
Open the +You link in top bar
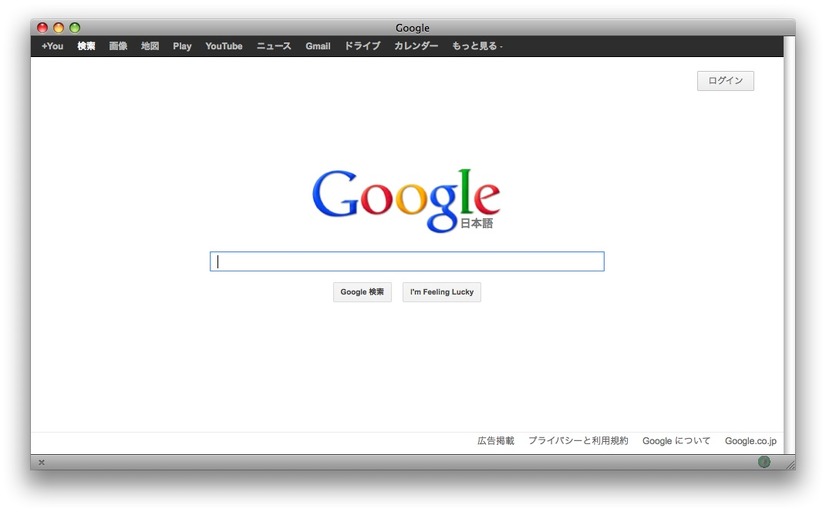click(52, 46)
